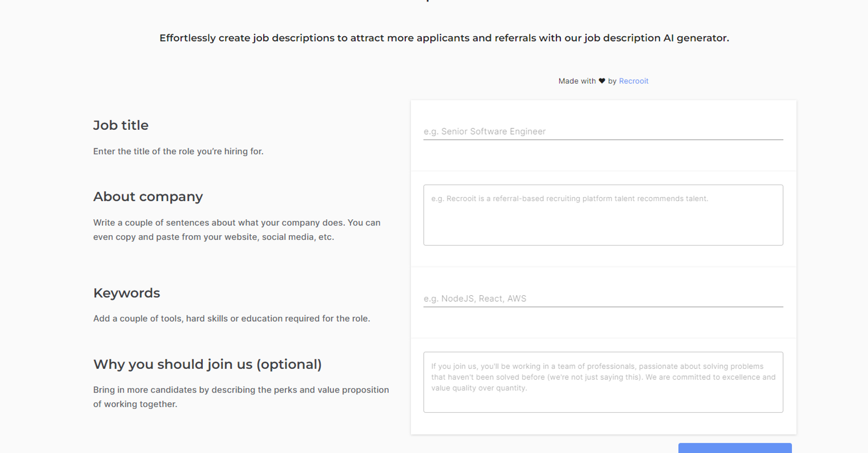Click the Job title input field
This screenshot has height=453, width=868.
[x=603, y=131]
